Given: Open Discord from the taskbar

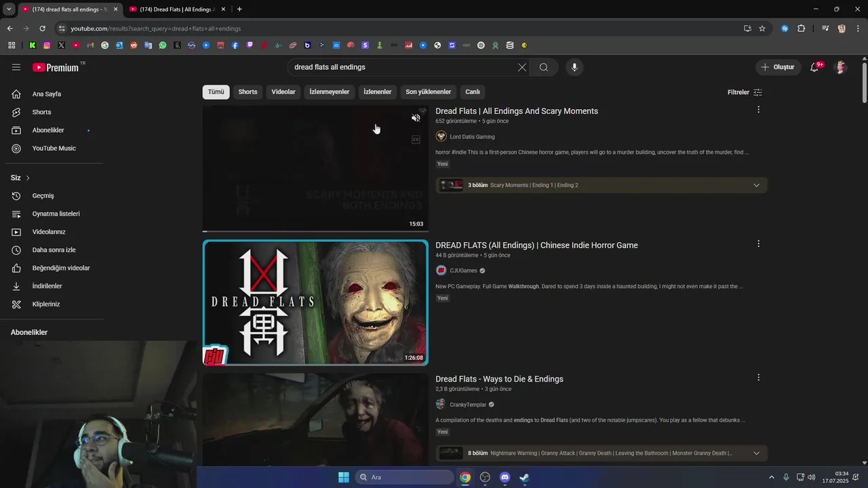Looking at the screenshot, I should click(x=505, y=477).
